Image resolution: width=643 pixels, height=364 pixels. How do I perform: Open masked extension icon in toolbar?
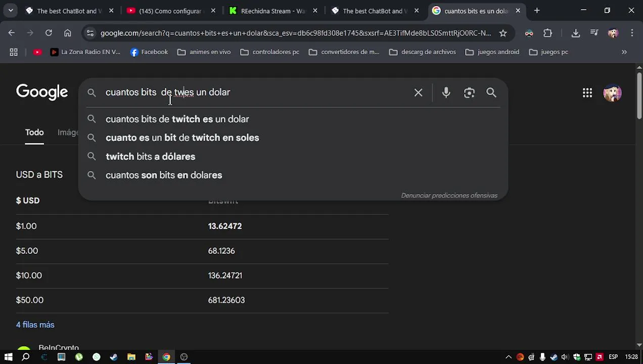pyautogui.click(x=529, y=33)
